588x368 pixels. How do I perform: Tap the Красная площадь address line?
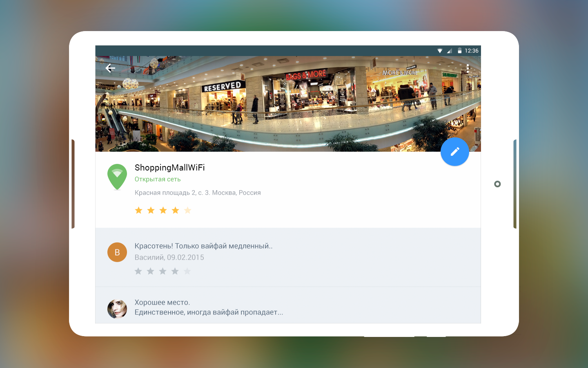[198, 193]
